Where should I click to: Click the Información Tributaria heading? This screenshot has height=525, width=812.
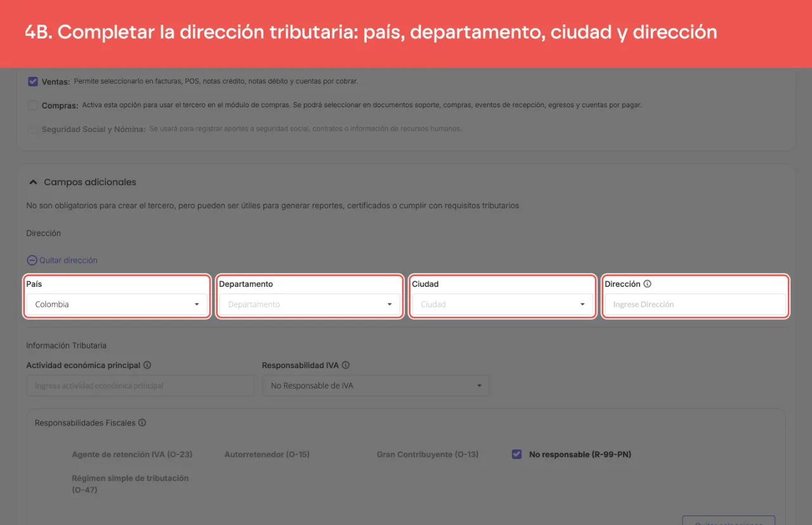point(67,346)
